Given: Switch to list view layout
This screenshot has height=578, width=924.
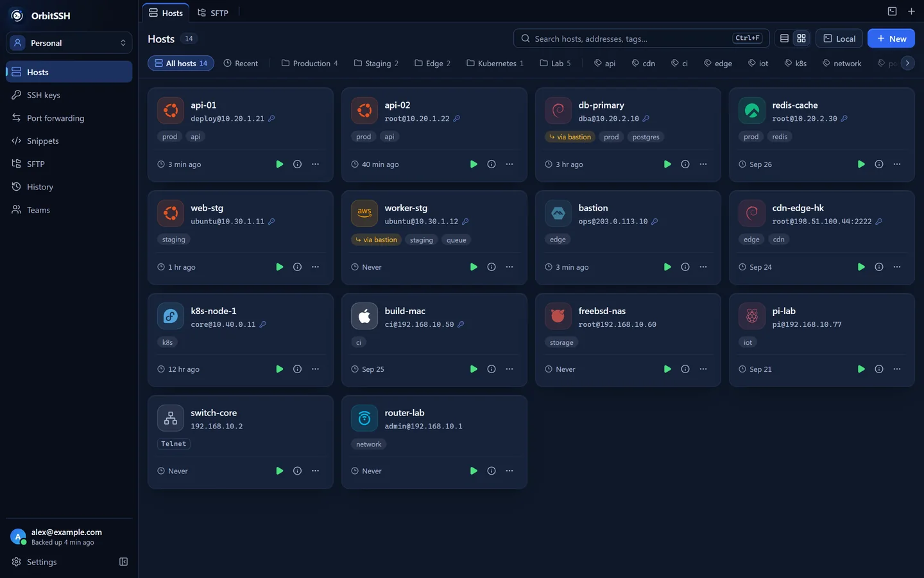Looking at the screenshot, I should 784,39.
